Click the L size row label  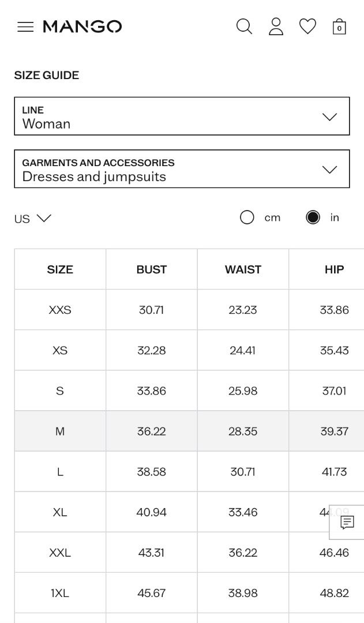[x=60, y=472]
